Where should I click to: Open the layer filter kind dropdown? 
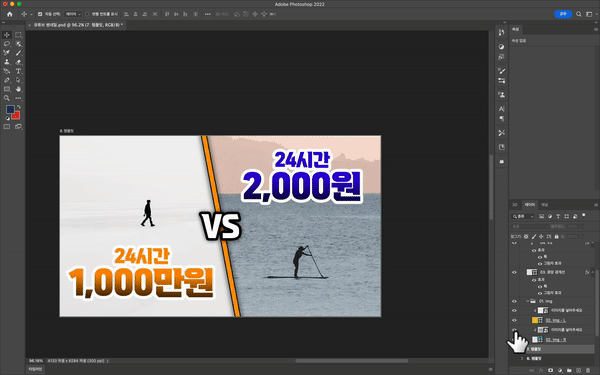[x=523, y=217]
